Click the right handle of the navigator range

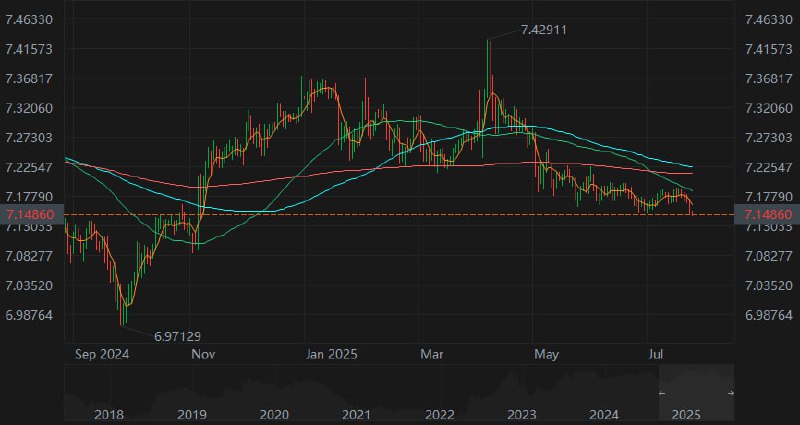[734, 393]
